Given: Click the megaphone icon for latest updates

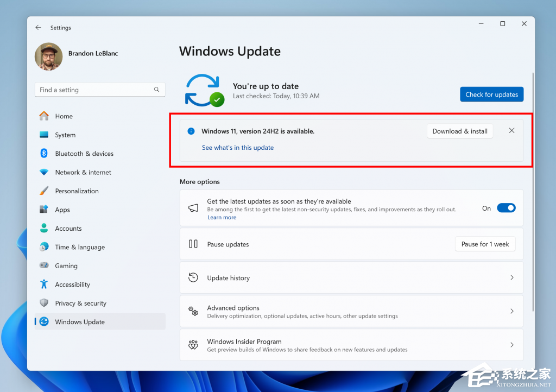Looking at the screenshot, I should 193,208.
